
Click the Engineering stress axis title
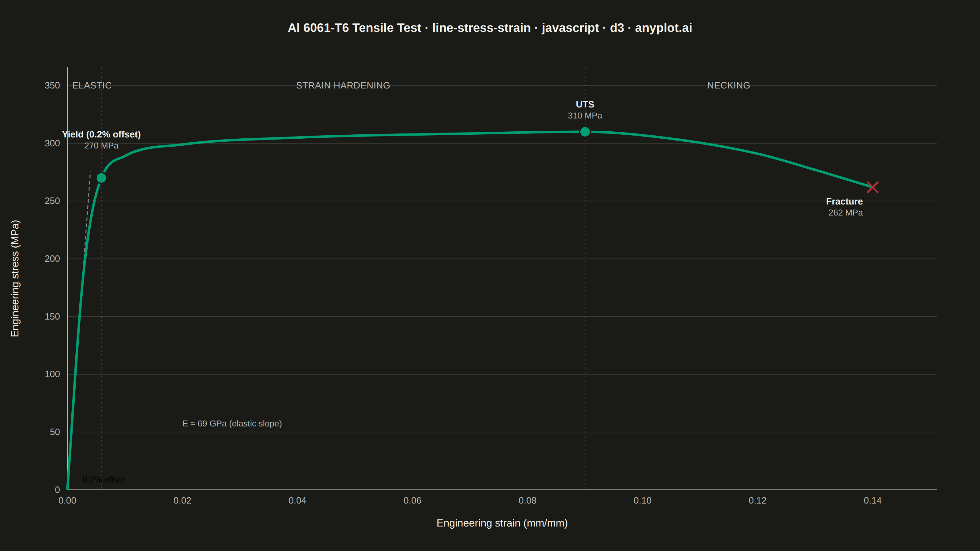click(15, 278)
